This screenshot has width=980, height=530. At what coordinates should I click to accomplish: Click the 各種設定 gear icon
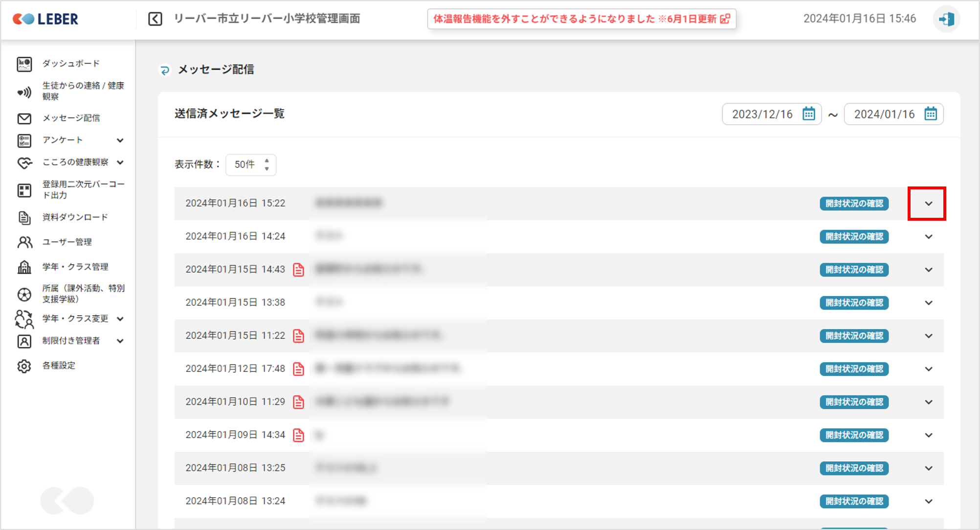(24, 366)
